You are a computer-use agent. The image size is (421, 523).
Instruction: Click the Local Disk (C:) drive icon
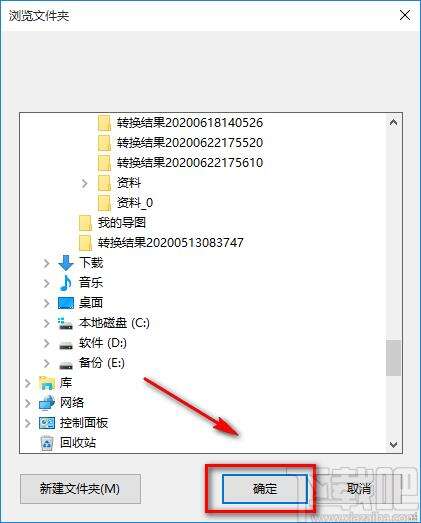pos(65,323)
